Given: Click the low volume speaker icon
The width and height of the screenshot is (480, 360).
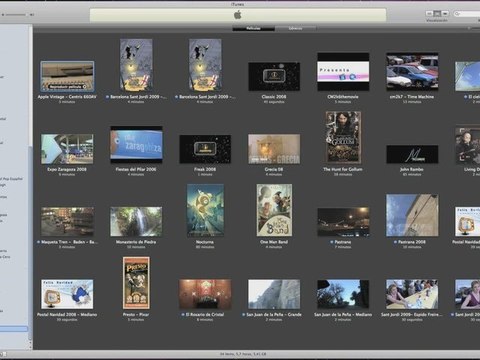Looking at the screenshot, I should pos(3,15).
